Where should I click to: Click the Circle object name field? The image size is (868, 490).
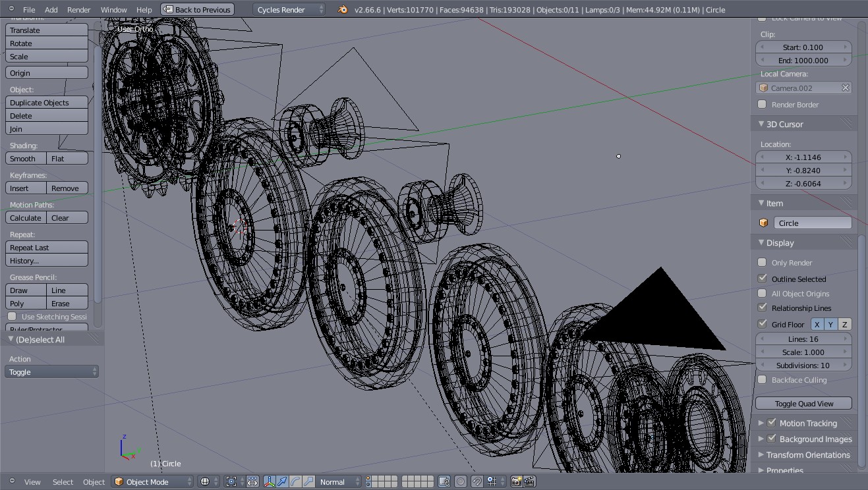pos(813,223)
